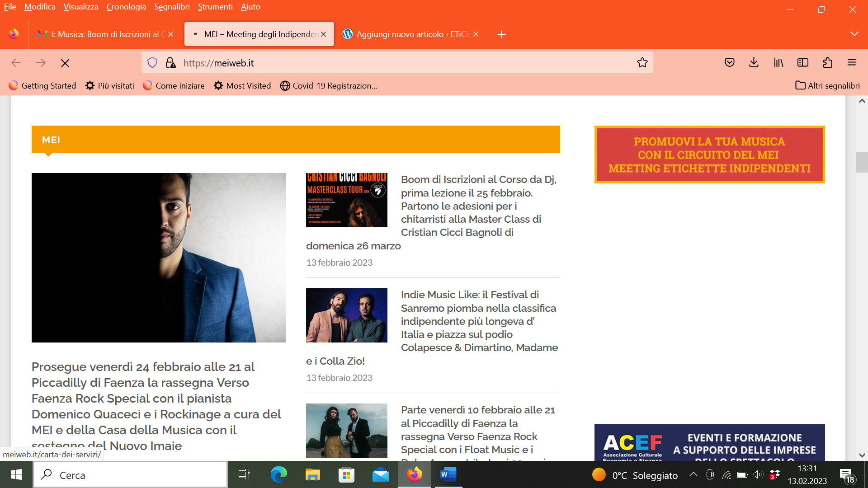Screen dimensions: 868x488
Task: Toggle Firefox sidebar view
Action: [x=803, y=63]
